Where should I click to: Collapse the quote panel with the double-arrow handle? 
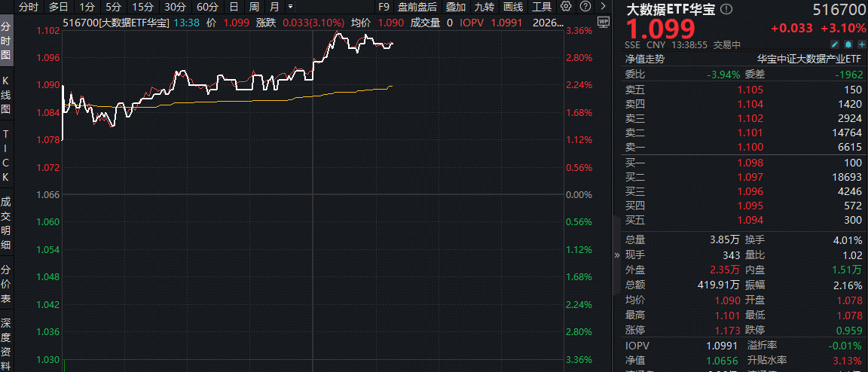click(x=617, y=255)
